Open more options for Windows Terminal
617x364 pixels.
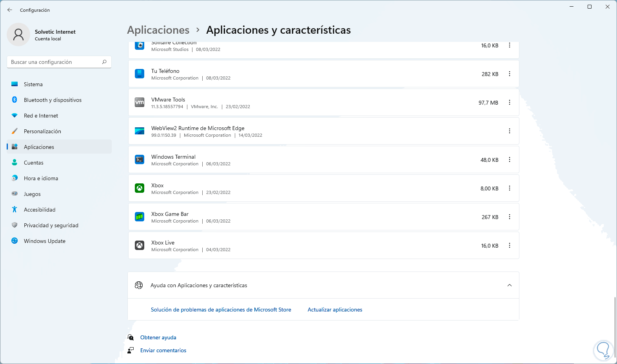(x=510, y=159)
